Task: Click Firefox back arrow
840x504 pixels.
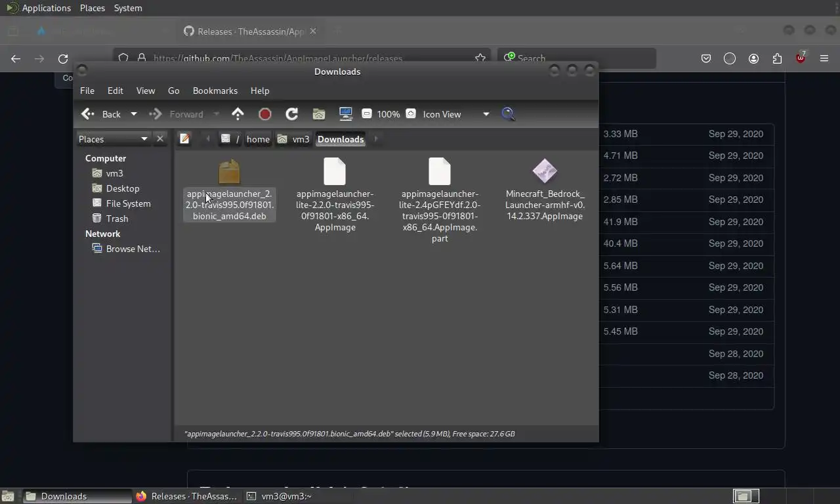Action: (16, 58)
